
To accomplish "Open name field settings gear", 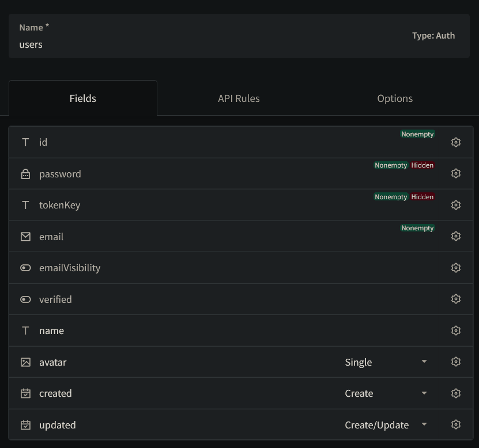I will coord(455,331).
